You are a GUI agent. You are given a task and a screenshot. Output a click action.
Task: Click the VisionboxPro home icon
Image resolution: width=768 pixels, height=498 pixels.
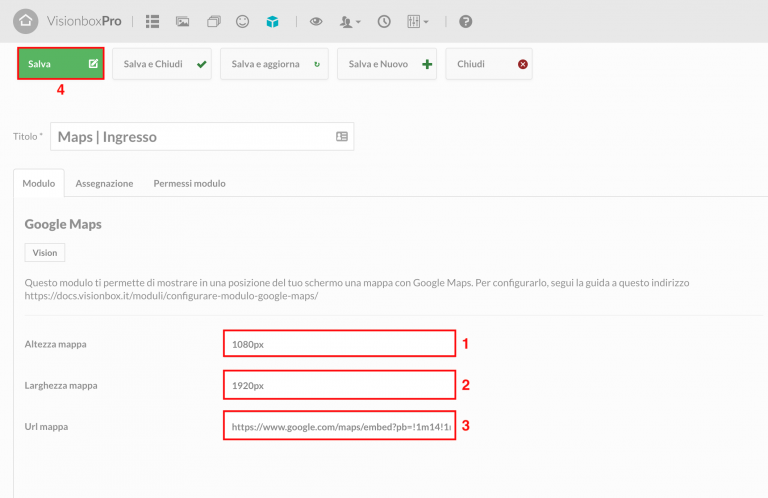tap(25, 21)
